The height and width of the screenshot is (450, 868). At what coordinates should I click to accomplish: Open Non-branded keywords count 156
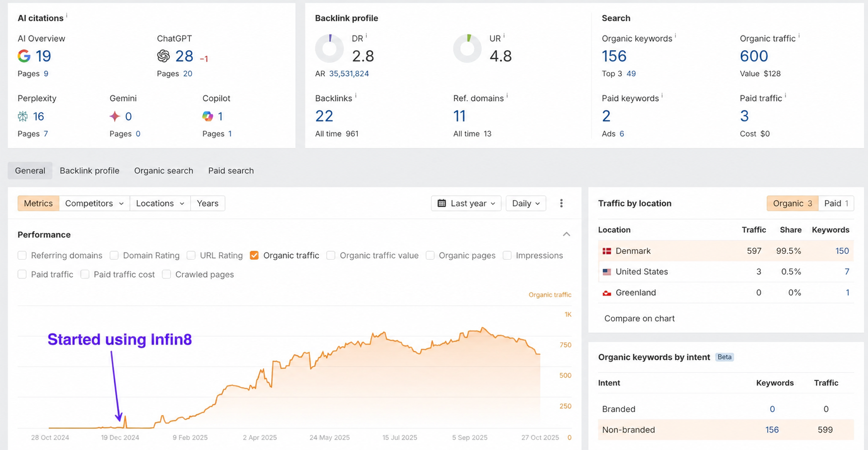(x=772, y=430)
